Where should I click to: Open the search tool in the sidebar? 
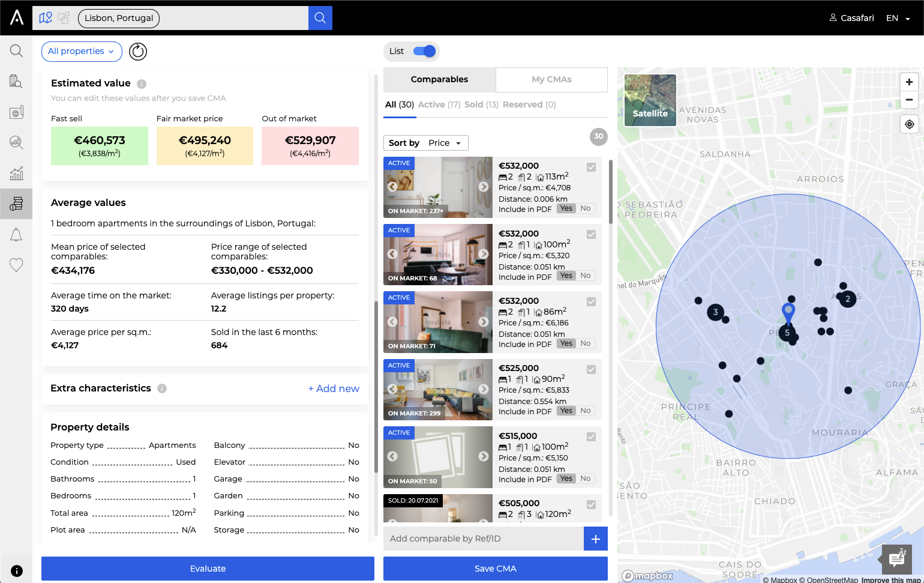16,50
